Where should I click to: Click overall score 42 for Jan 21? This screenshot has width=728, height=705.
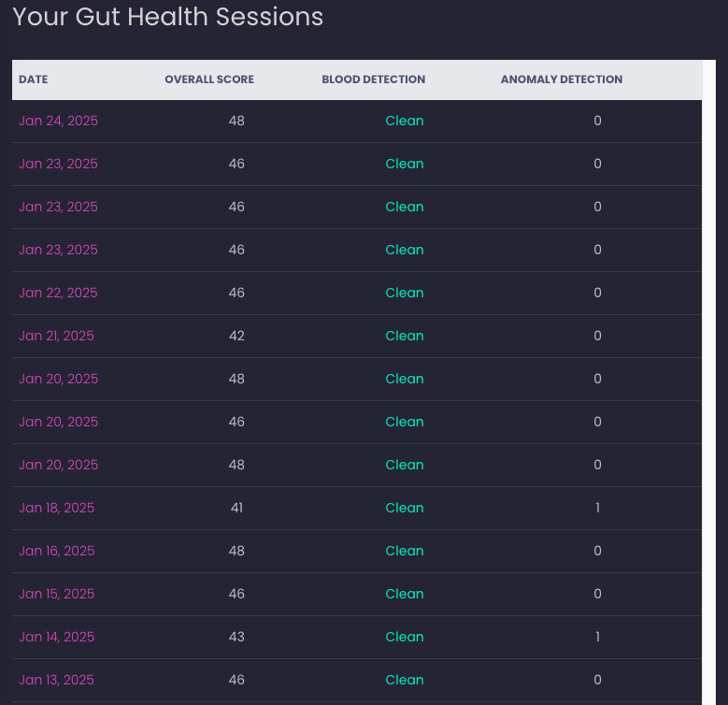coord(236,336)
